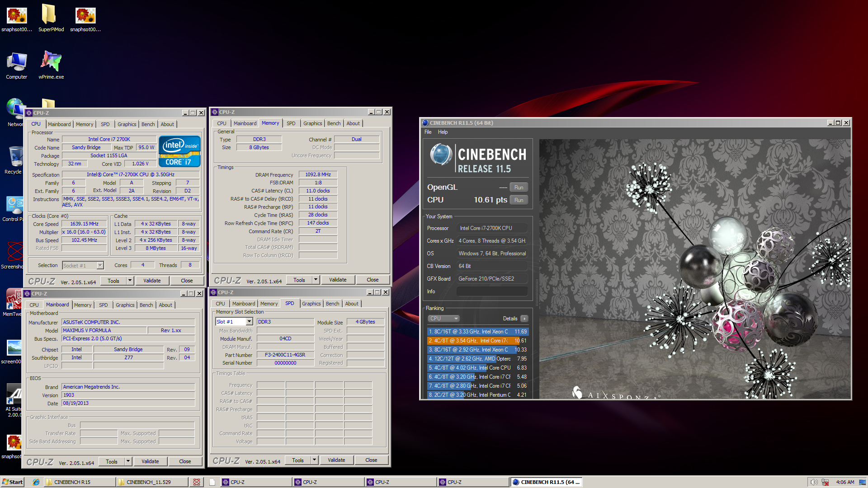Open Internet Explorer from the taskbar quick launch
868x488 pixels.
36,482
